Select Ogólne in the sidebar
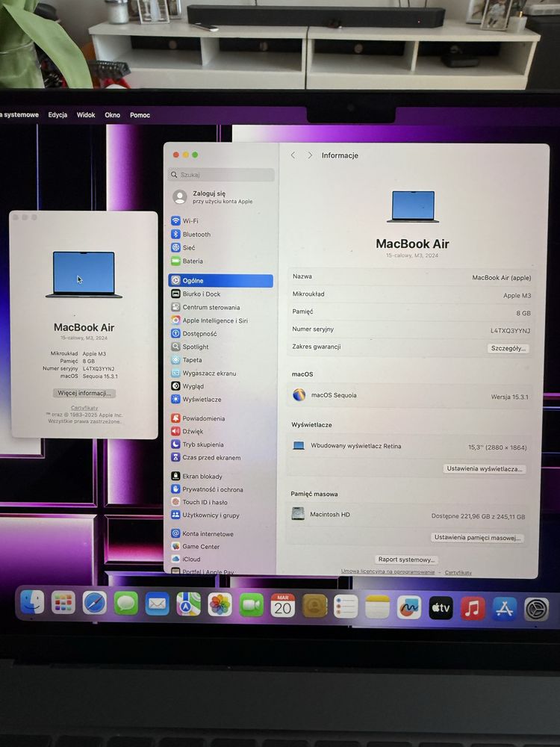This screenshot has width=560, height=747. click(x=221, y=281)
